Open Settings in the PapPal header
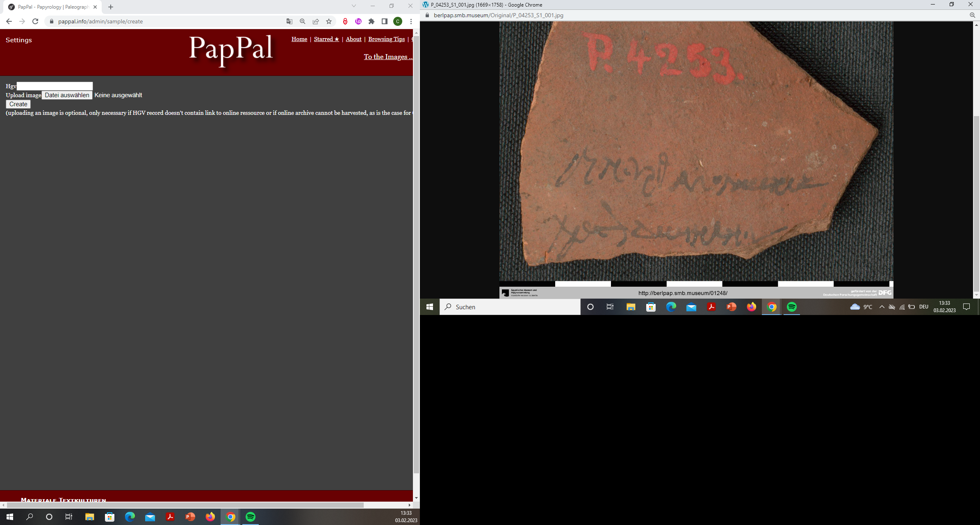Viewport: 980px width, 525px height. click(19, 40)
